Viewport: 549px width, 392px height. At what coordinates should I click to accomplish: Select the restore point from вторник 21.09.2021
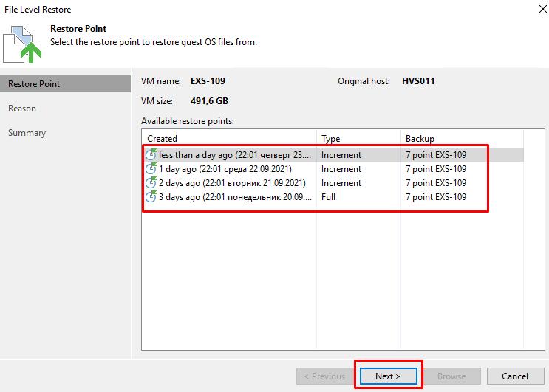click(x=231, y=183)
